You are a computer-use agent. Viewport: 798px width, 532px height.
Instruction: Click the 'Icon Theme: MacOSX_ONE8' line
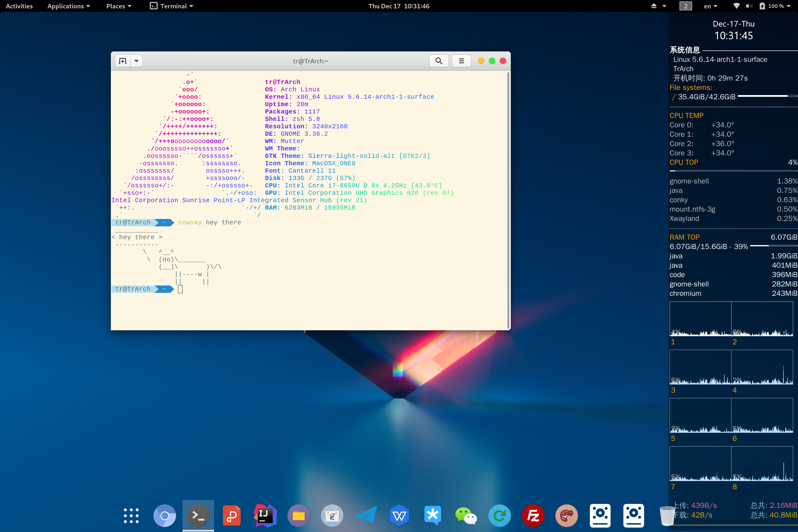pos(310,164)
